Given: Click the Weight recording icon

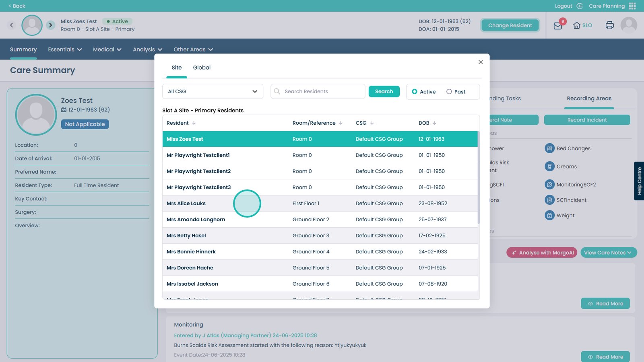Looking at the screenshot, I should (549, 215).
